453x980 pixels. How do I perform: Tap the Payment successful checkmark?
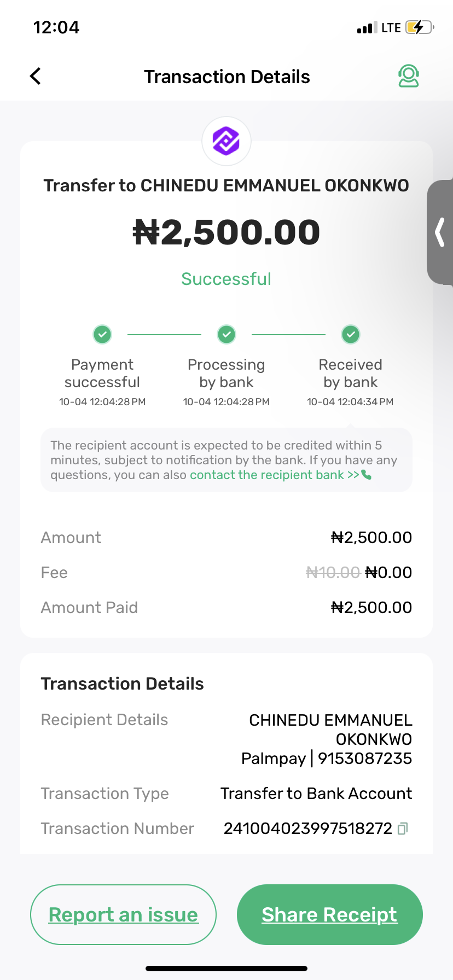point(102,334)
